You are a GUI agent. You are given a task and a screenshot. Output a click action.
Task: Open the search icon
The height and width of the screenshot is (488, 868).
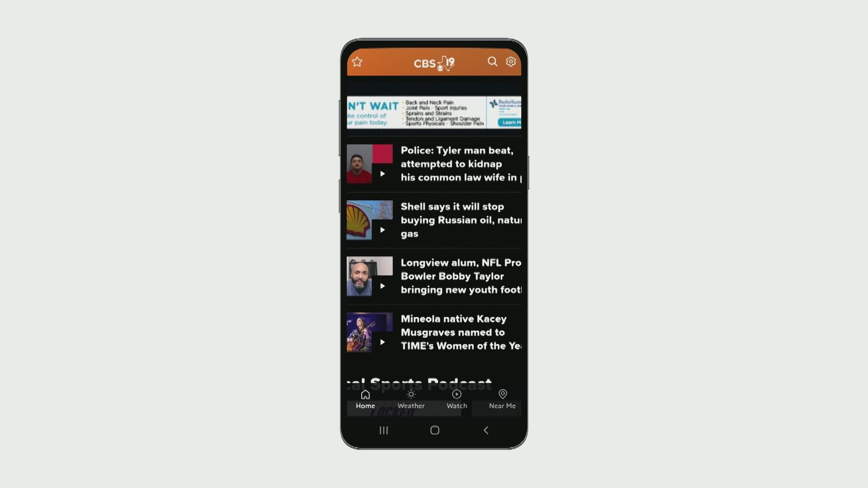coord(492,61)
